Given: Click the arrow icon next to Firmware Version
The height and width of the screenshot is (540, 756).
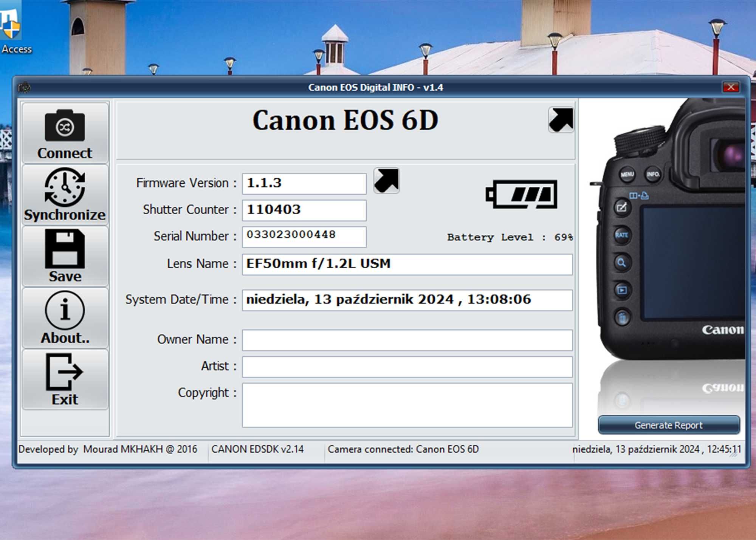Looking at the screenshot, I should pyautogui.click(x=386, y=181).
